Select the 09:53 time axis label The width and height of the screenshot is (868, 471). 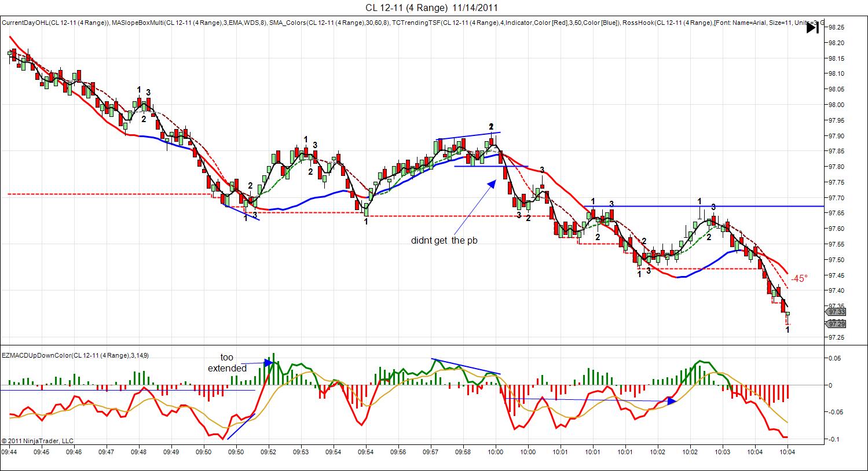(301, 451)
